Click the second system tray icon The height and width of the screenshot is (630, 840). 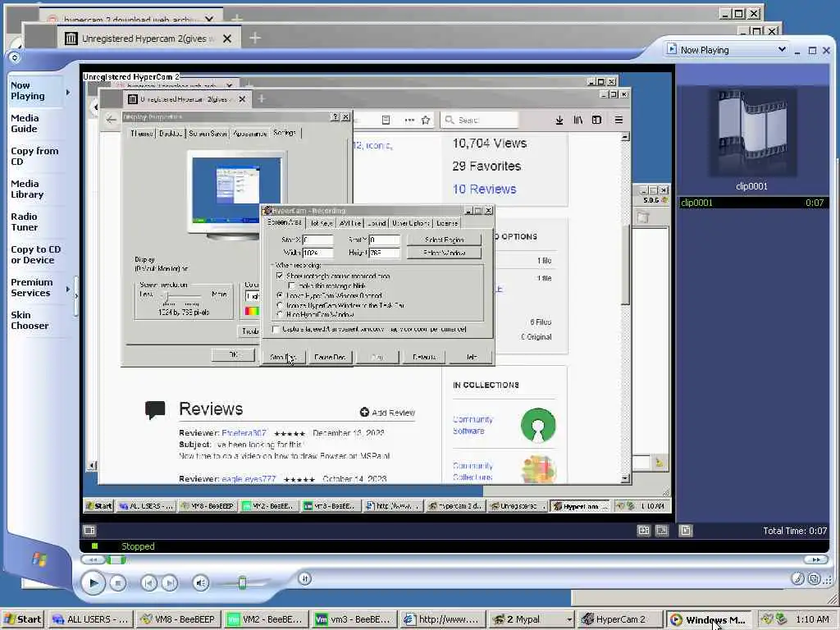781,619
